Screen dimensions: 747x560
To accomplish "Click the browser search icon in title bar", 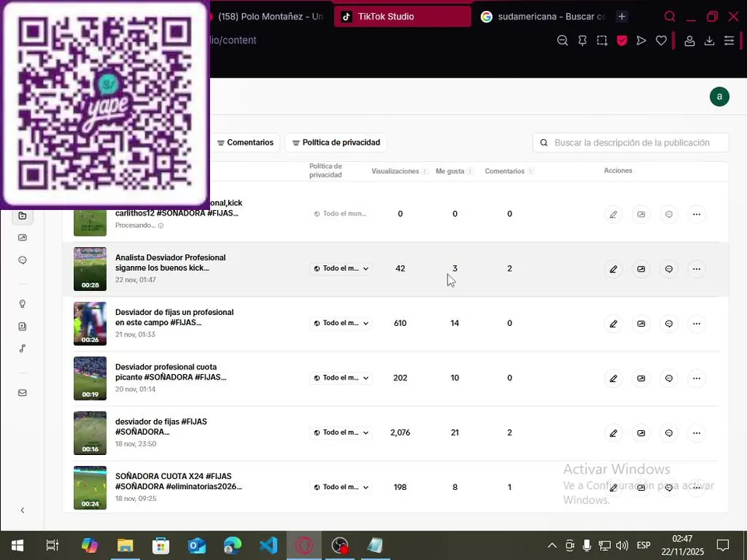I will [x=669, y=16].
